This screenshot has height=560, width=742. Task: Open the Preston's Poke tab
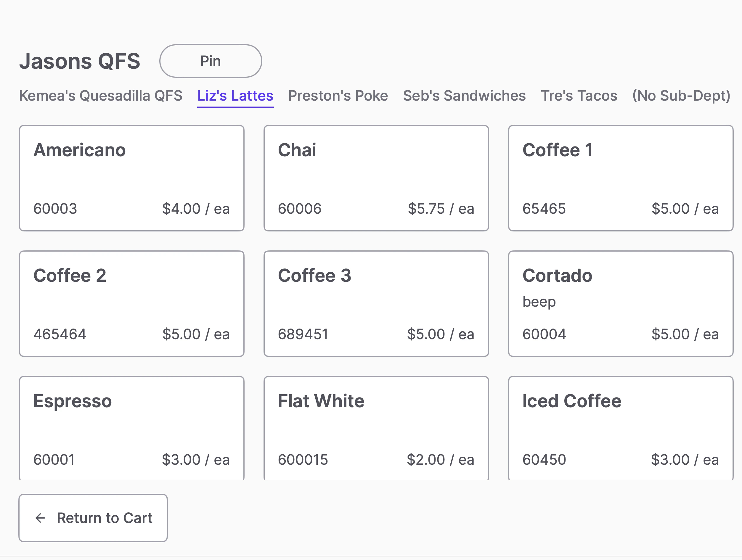(x=338, y=96)
